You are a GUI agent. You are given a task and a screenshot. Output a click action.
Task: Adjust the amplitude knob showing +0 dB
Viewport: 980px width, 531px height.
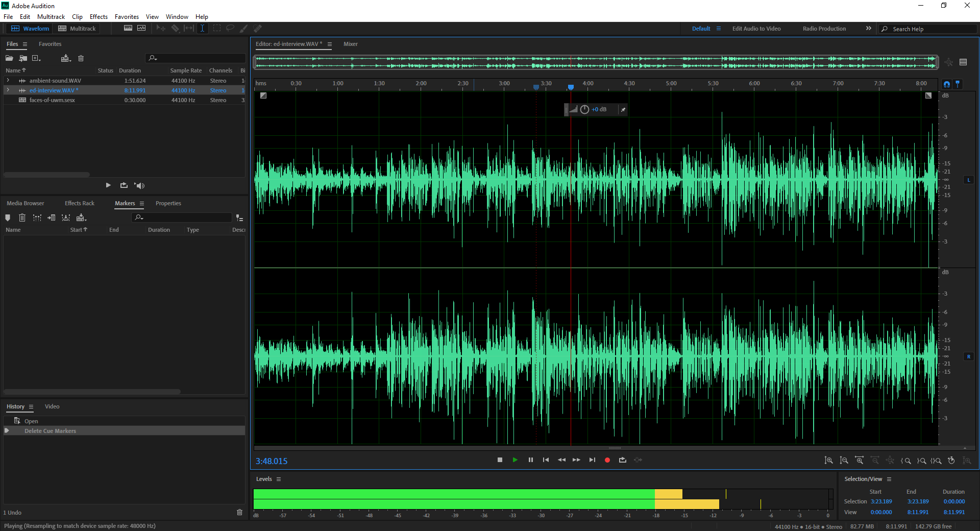click(x=584, y=109)
